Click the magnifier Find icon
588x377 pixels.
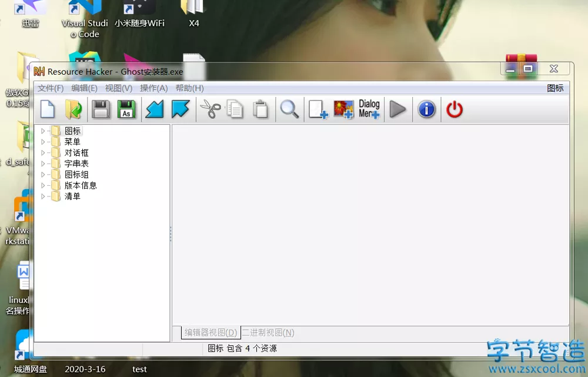click(x=289, y=109)
